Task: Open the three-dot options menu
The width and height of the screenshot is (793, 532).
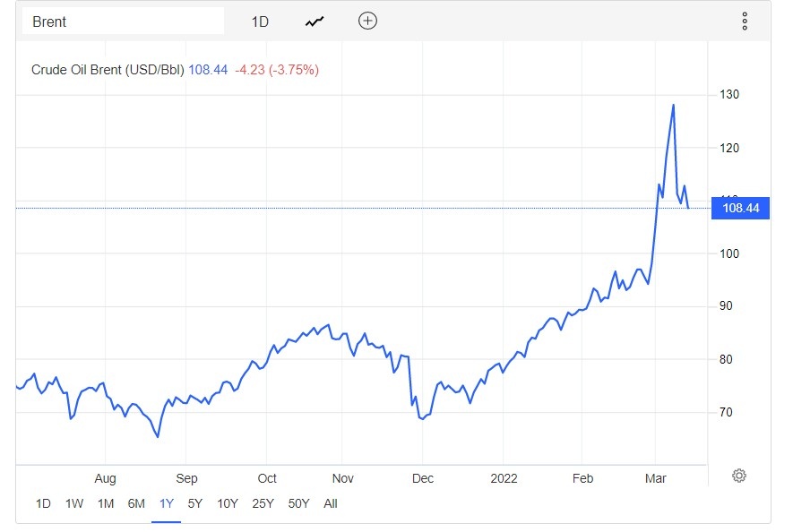Action: (x=745, y=21)
